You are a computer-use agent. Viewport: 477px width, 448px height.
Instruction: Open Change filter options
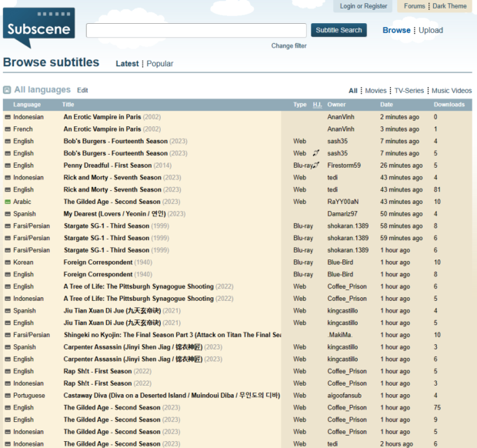(289, 45)
